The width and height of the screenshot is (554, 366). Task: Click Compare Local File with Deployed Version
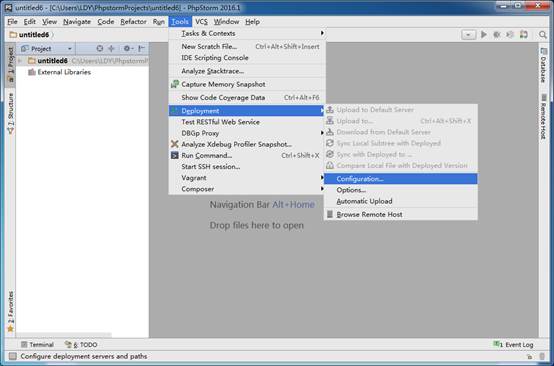tap(401, 166)
